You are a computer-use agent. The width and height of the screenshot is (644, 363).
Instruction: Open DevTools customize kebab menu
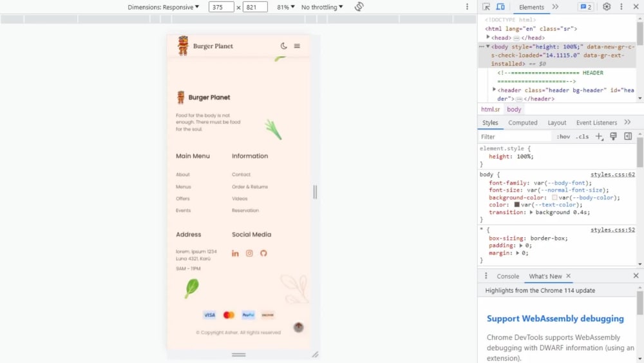pos(621,6)
